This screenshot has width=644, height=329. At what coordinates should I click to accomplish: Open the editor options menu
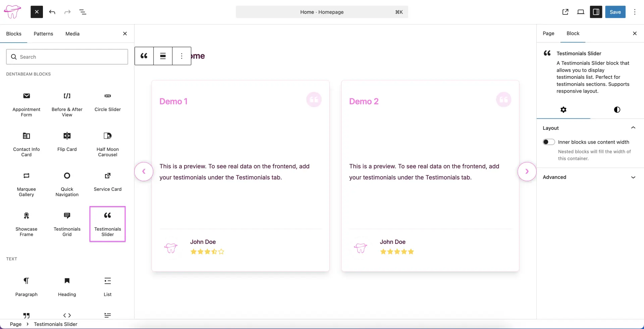[x=635, y=12]
